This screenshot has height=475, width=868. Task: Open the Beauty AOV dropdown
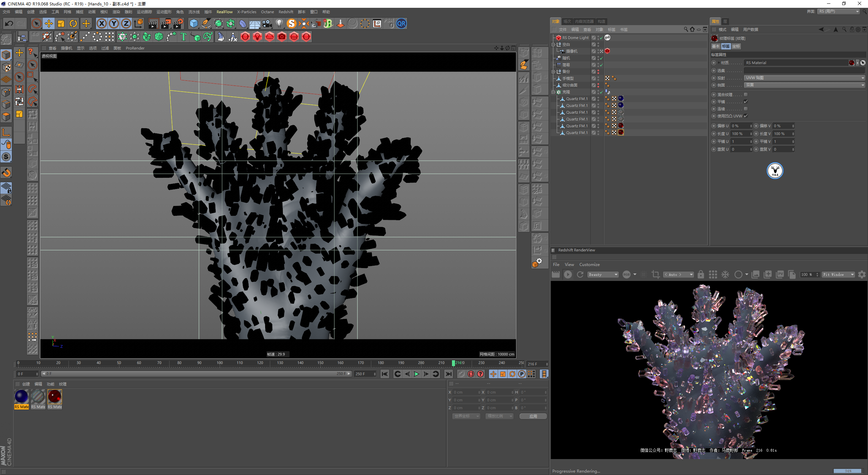[x=603, y=274]
